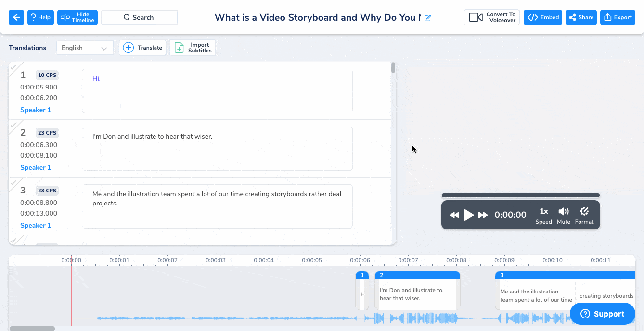Toggle checkmark on subtitle 2
The image size is (644, 331).
14,125
